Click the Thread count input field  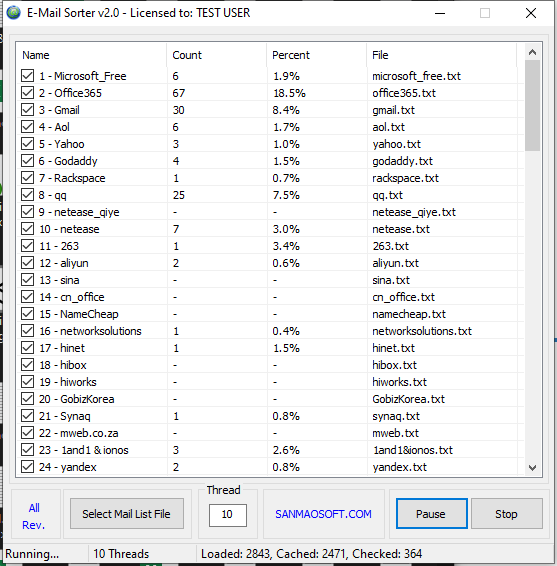pos(227,515)
